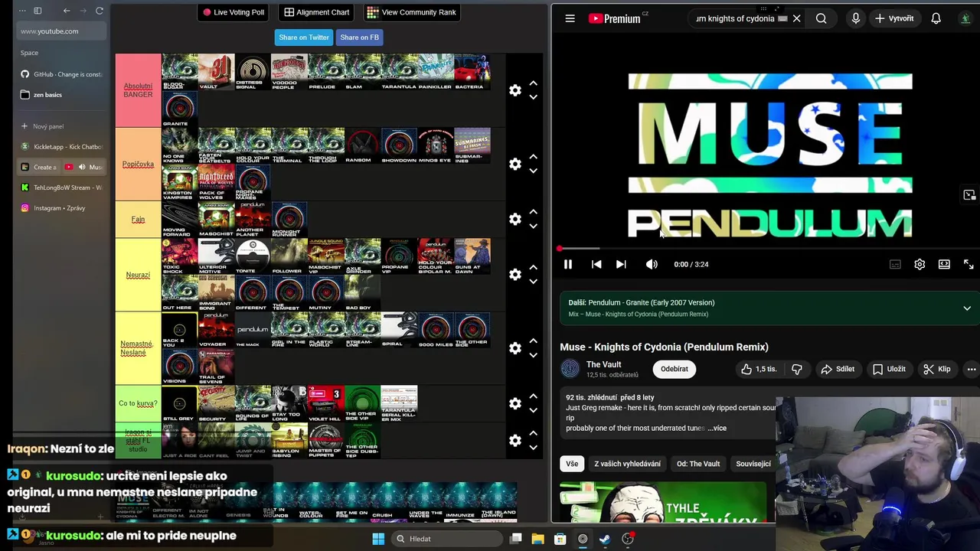Reload page in browser sidebar

click(100, 11)
